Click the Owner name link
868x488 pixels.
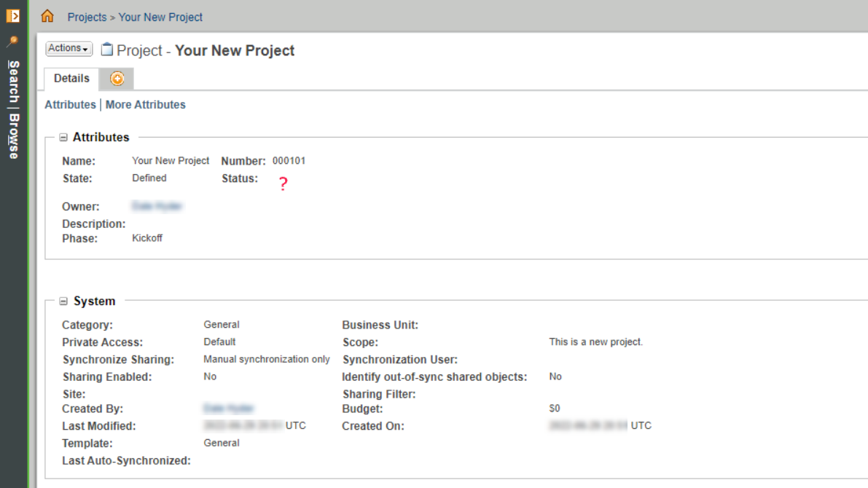pyautogui.click(x=158, y=206)
